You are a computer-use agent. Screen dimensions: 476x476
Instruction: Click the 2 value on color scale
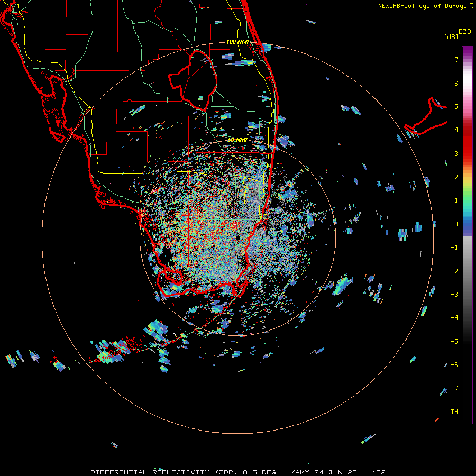(456, 177)
